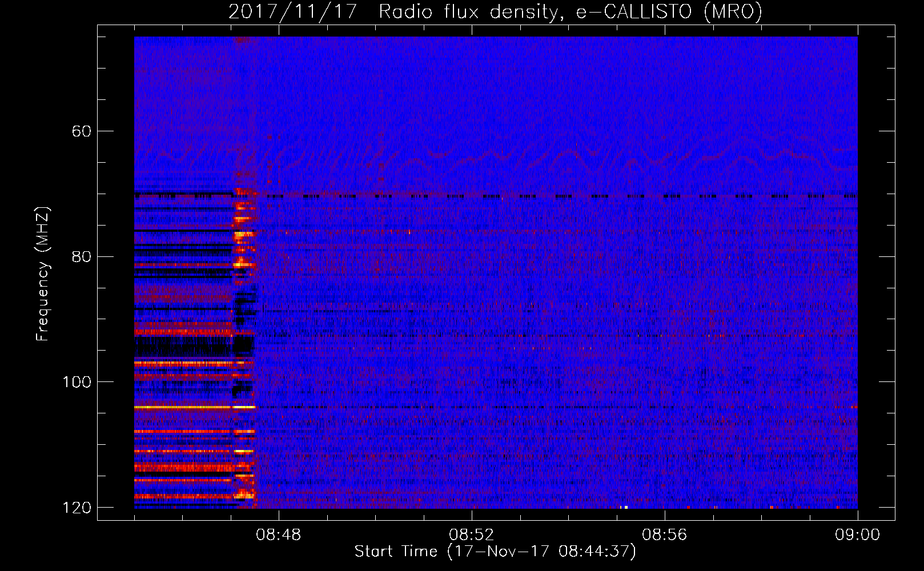
Task: Click the date 2017/11/17 in the title
Action: click(x=293, y=11)
